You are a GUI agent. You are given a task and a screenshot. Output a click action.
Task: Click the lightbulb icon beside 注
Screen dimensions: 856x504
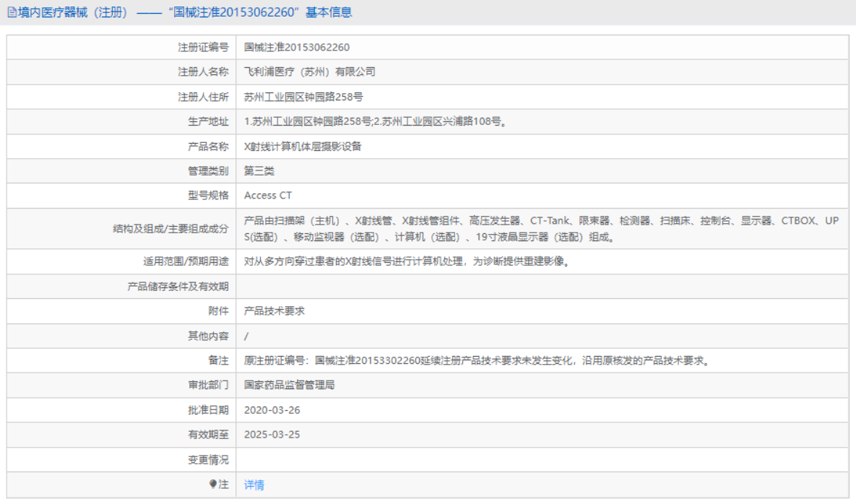[x=213, y=484]
